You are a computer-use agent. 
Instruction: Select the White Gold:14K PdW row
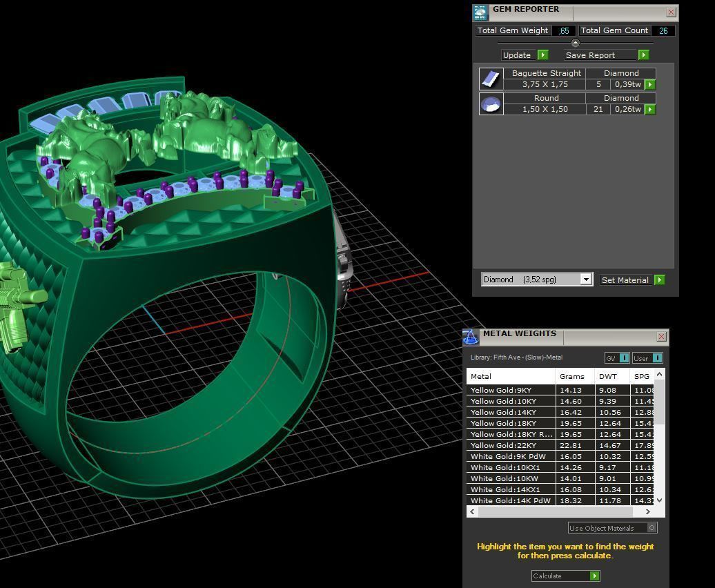(560, 500)
